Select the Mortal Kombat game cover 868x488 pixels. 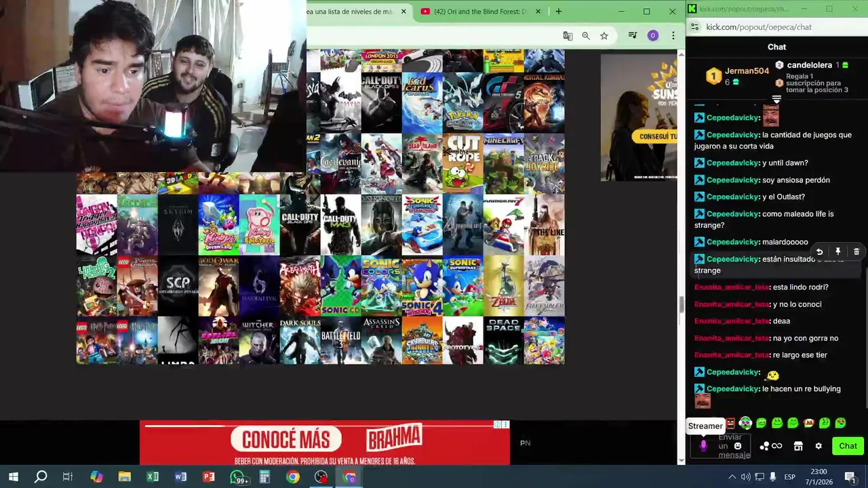(544, 103)
